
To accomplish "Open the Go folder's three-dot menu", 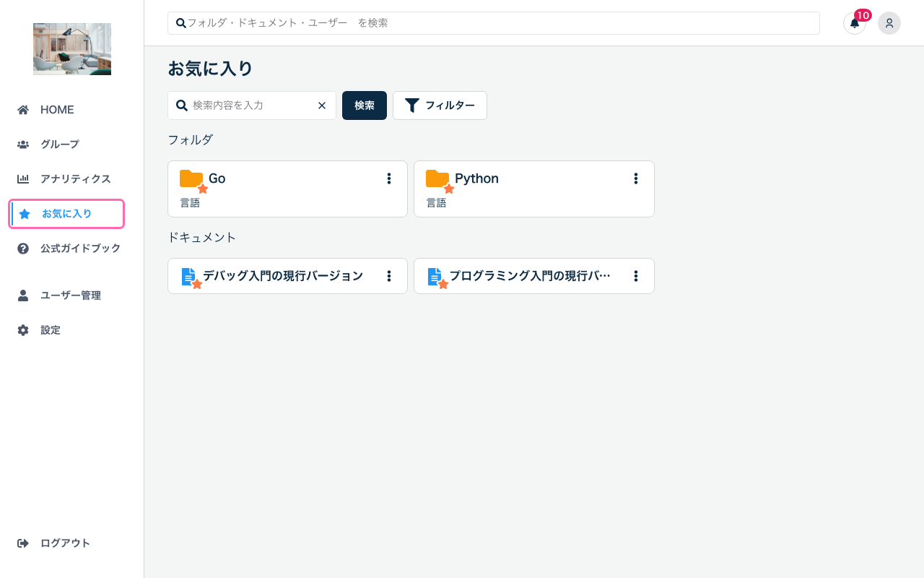I will tap(389, 178).
